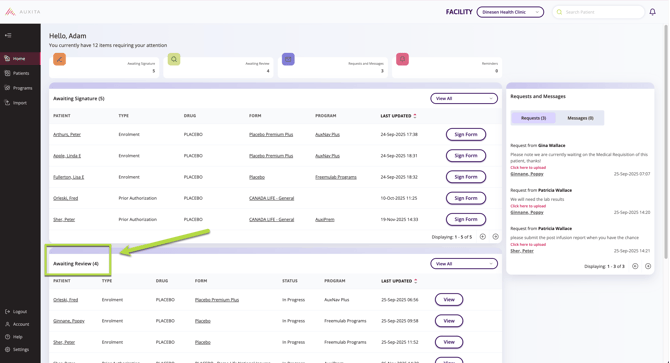Click Sign Form for Apple, Linda E
The width and height of the screenshot is (670, 363).
coord(466,156)
